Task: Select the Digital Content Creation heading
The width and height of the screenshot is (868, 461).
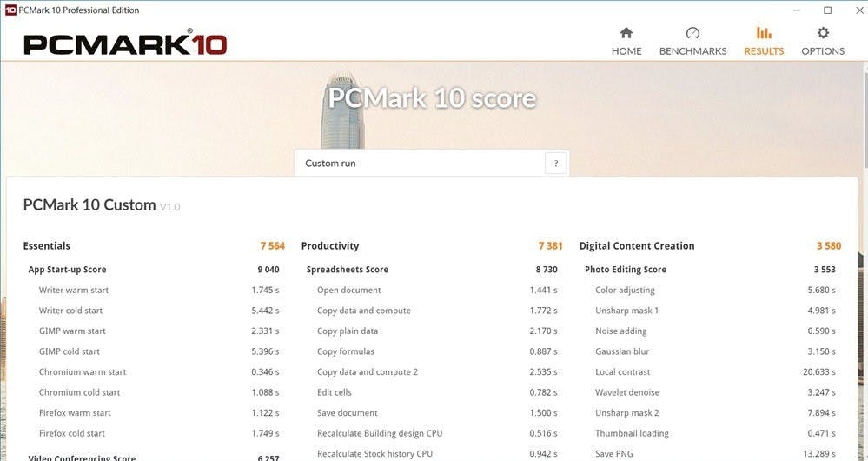Action: (637, 246)
